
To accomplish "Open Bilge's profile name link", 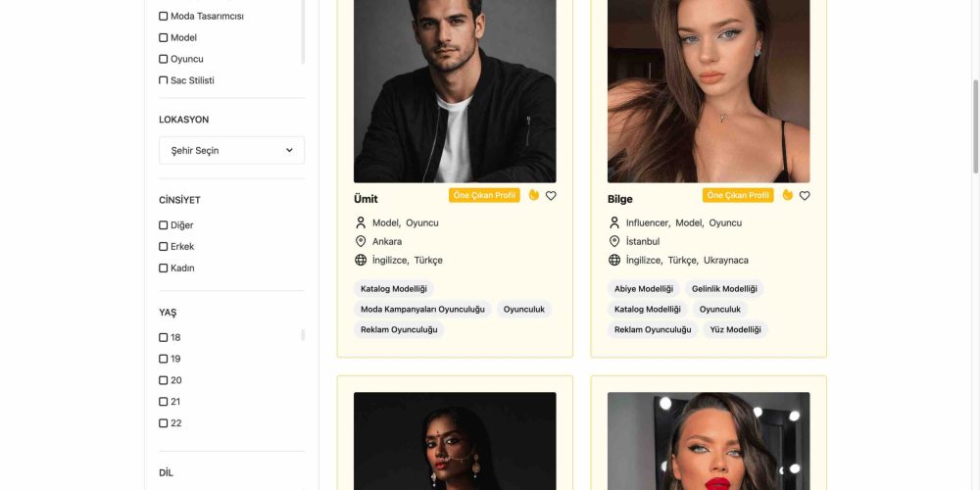I will click(x=620, y=199).
